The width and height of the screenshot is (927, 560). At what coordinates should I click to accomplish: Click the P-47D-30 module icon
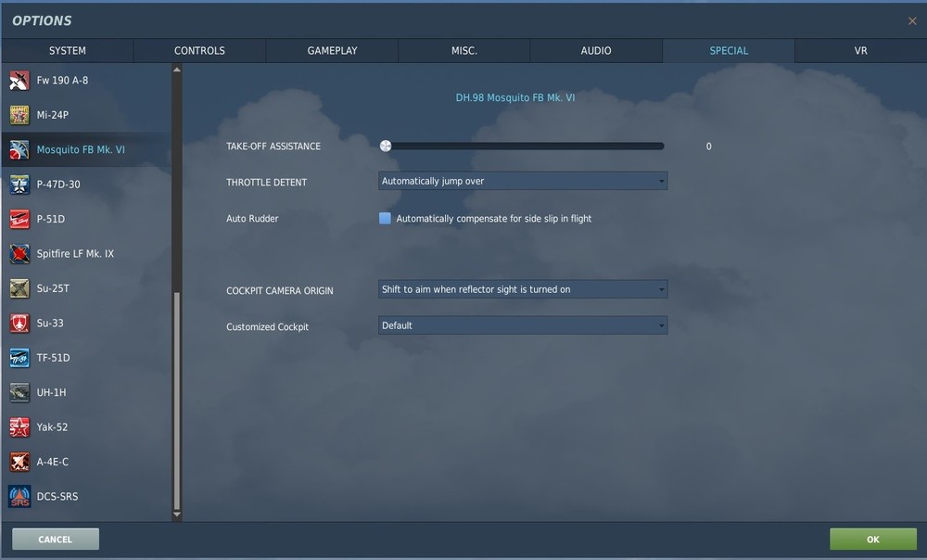(x=19, y=185)
